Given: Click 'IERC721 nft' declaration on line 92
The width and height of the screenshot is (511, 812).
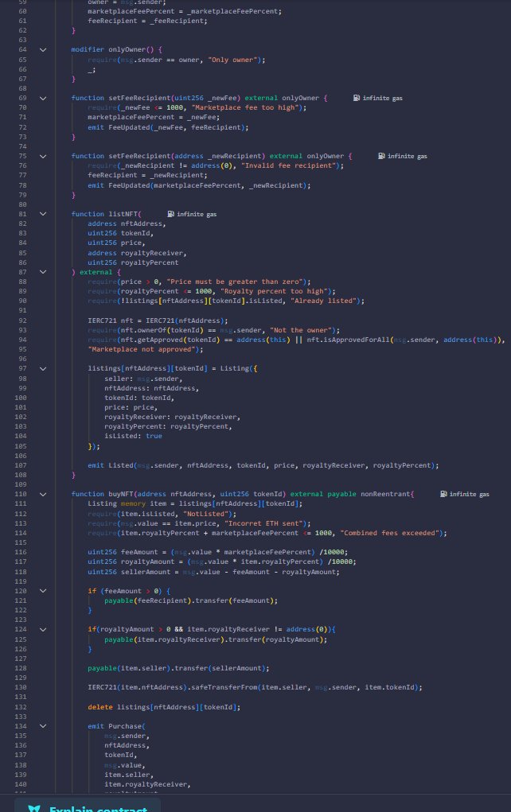Looking at the screenshot, I should click(x=111, y=321).
